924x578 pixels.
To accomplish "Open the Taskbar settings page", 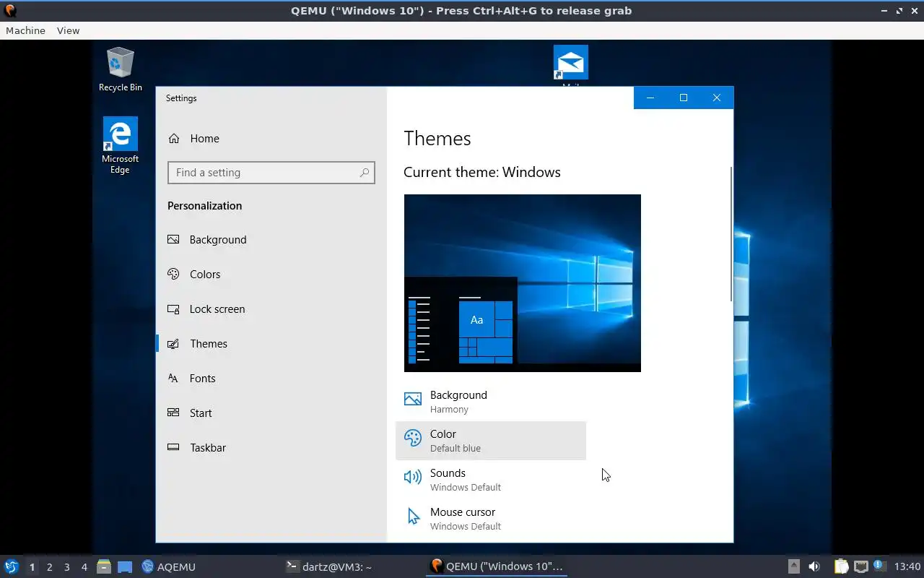I will tap(271, 448).
